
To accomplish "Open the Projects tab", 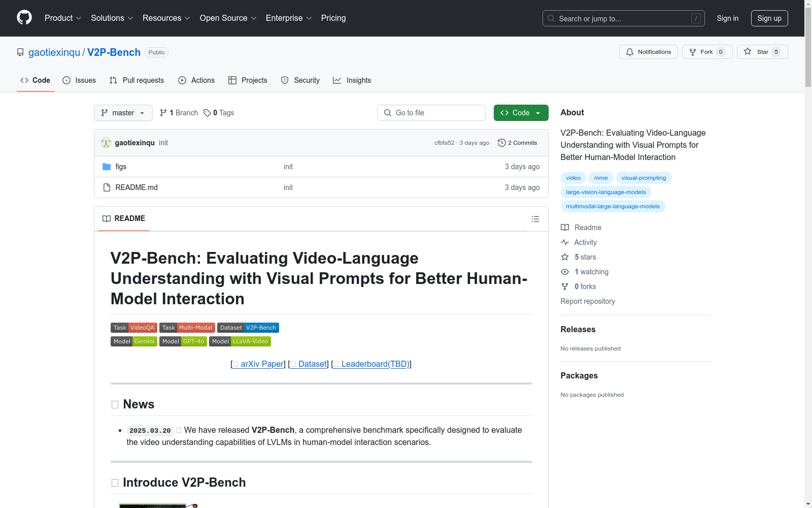I will click(x=248, y=80).
